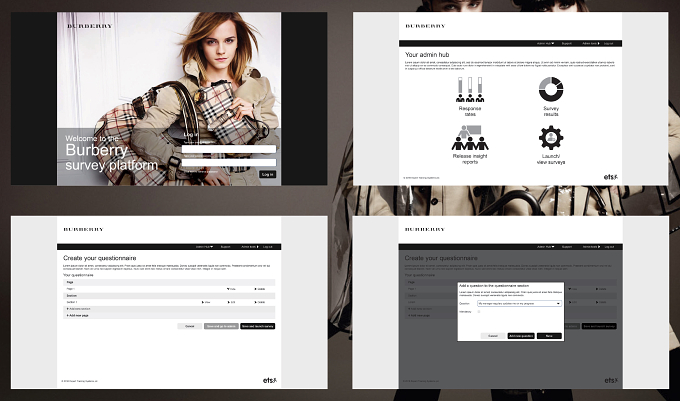Open the Question dropdown in dialog
This screenshot has height=401, width=680.
pyautogui.click(x=520, y=303)
